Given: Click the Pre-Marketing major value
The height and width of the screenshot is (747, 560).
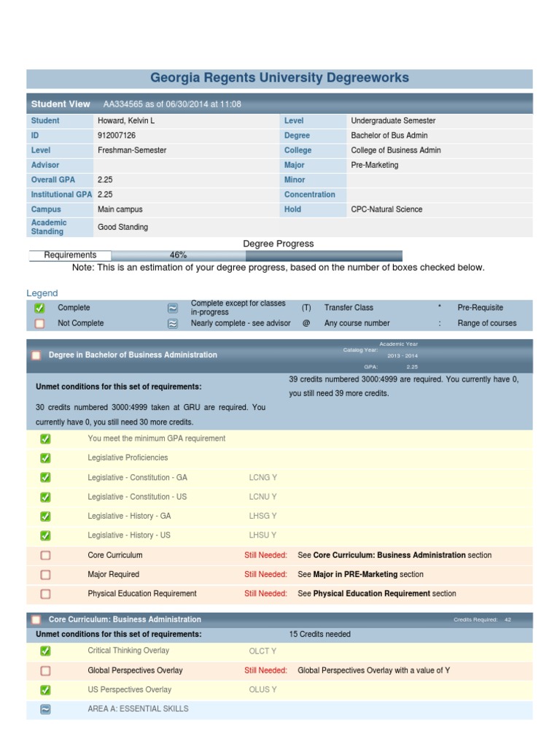Looking at the screenshot, I should pos(374,165).
